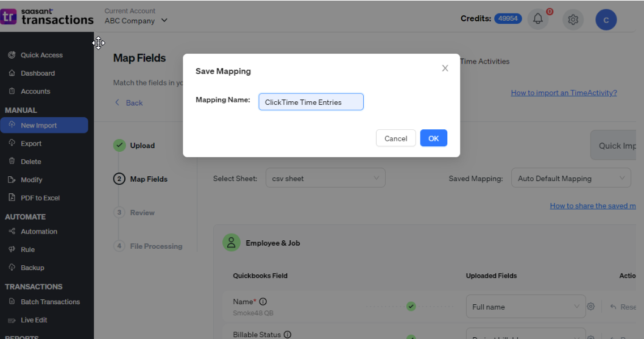Click the Modify sidebar icon

(12, 179)
